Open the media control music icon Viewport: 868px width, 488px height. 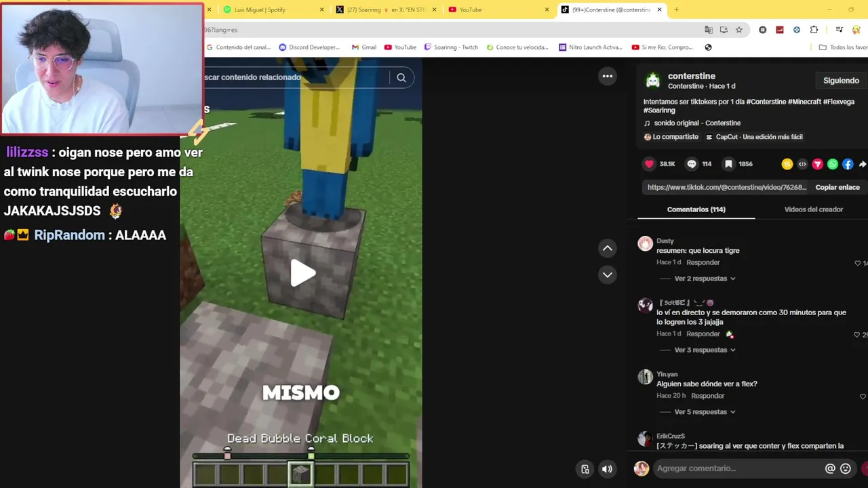pos(839,30)
